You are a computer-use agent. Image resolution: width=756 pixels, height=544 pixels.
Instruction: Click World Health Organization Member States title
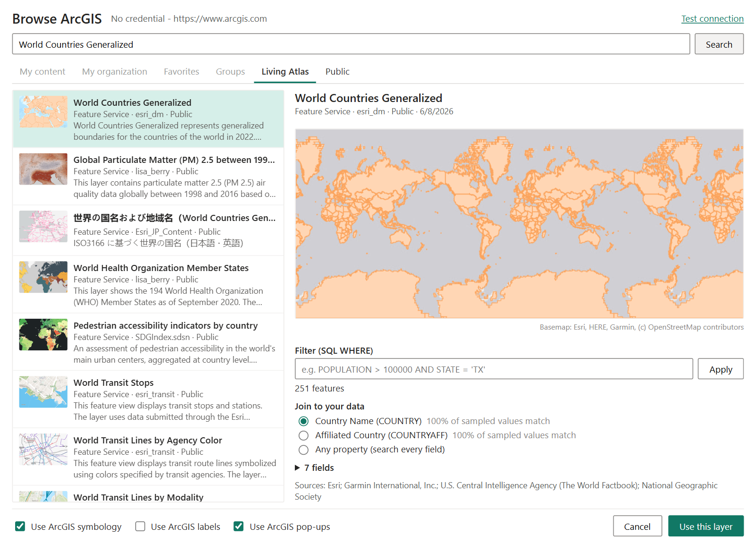click(161, 268)
